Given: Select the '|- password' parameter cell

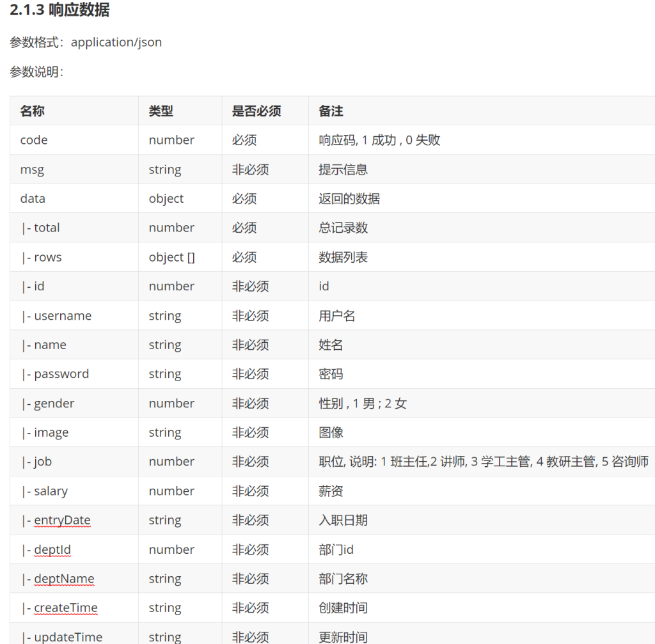Looking at the screenshot, I should click(x=55, y=374).
